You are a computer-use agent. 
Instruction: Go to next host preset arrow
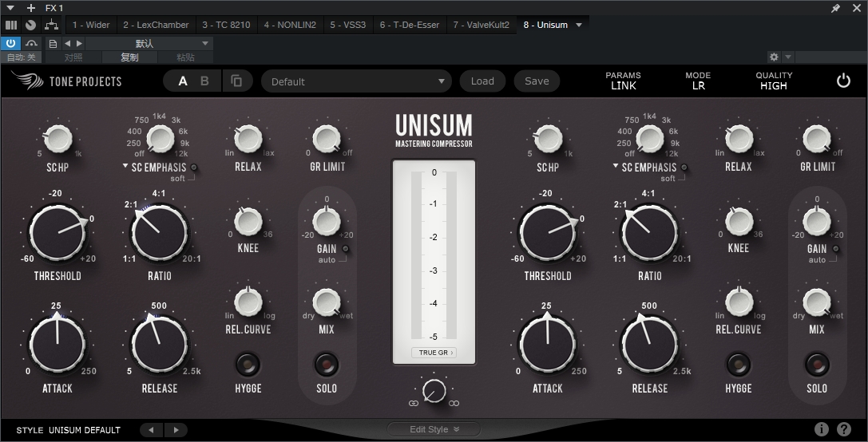[79, 44]
